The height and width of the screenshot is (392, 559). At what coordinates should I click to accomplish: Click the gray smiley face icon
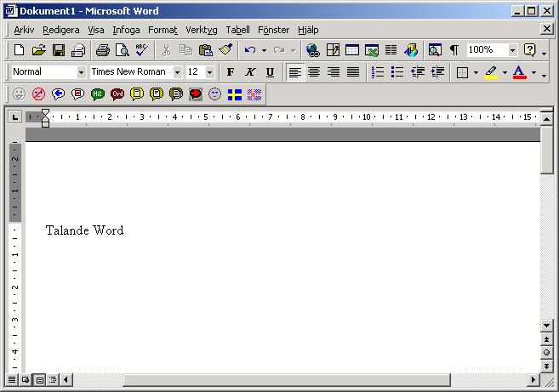coord(20,94)
